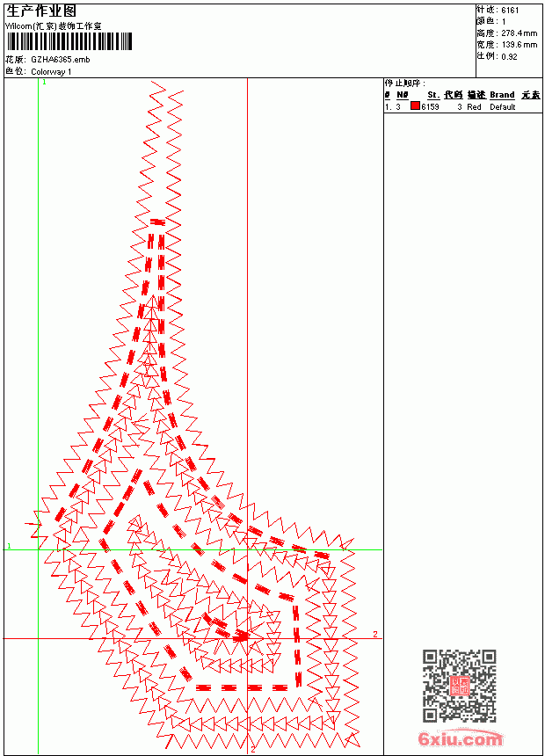The image size is (545, 756).
Task: Click the file name GZHA6365.emb
Action: pyautogui.click(x=61, y=60)
